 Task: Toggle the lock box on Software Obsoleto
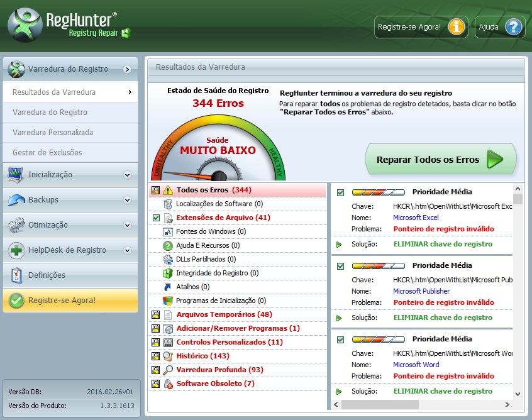coord(156,384)
